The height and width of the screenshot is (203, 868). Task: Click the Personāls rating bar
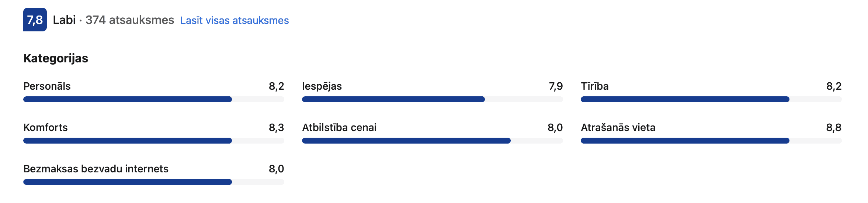click(x=154, y=99)
